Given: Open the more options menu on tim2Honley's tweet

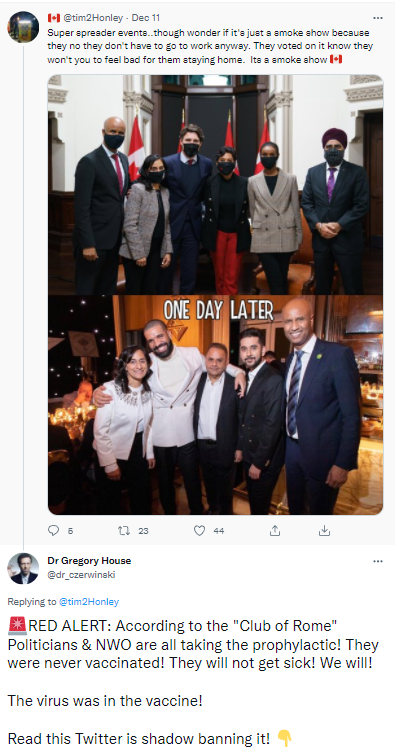Looking at the screenshot, I should tap(378, 18).
